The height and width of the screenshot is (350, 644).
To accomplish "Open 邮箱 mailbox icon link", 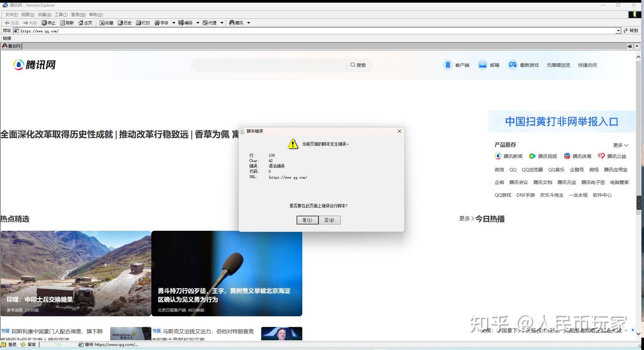I will click(x=488, y=65).
